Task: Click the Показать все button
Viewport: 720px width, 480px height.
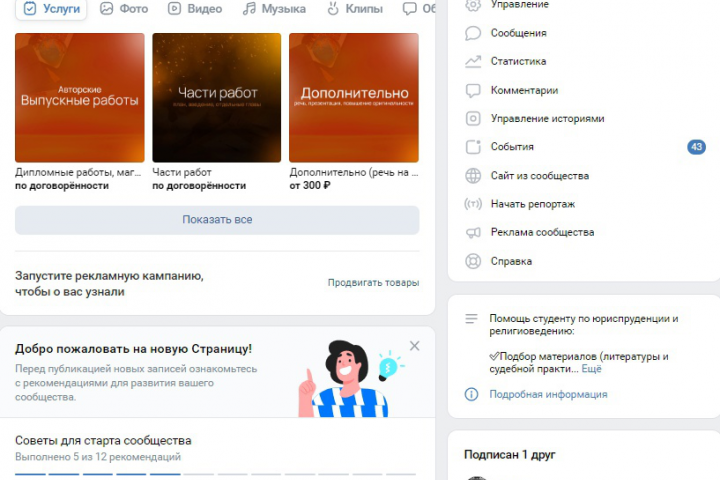Action: pos(217,220)
